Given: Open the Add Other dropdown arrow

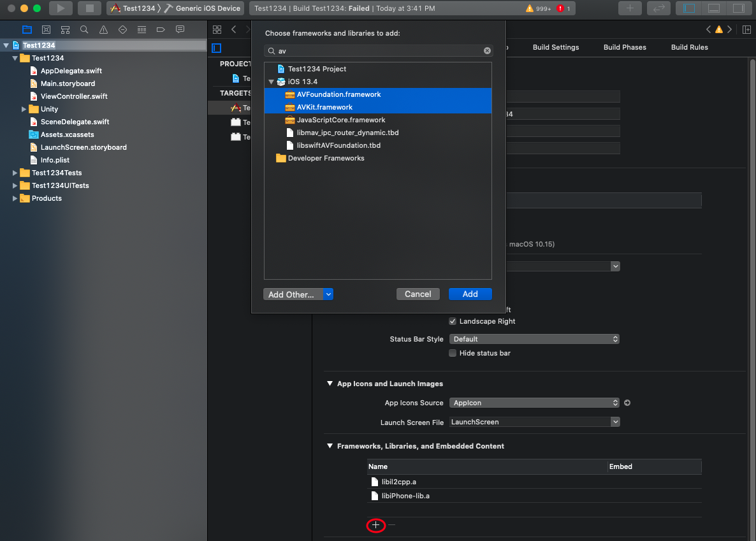Looking at the screenshot, I should coord(328,294).
